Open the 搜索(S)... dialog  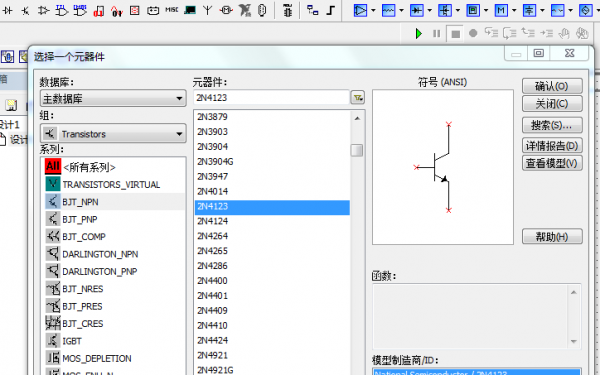[x=552, y=125]
